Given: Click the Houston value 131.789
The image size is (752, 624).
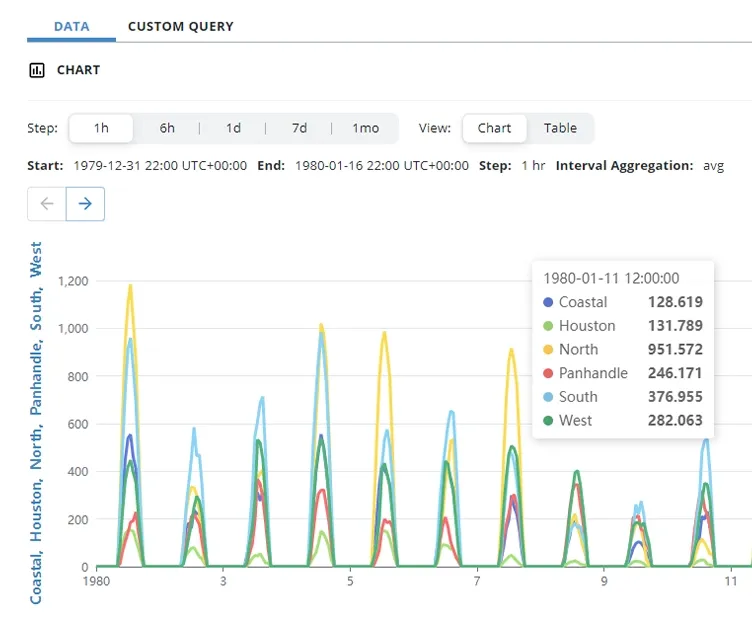Looking at the screenshot, I should coord(675,326).
